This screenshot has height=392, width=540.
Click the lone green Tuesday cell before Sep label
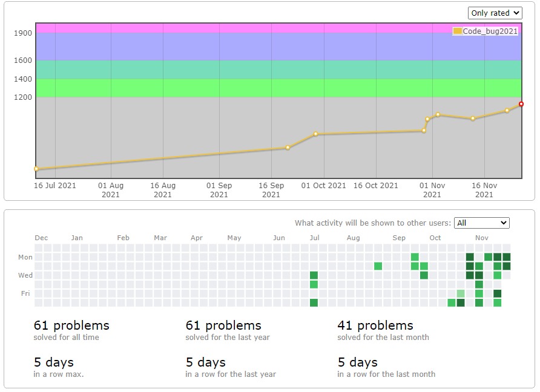pos(378,266)
